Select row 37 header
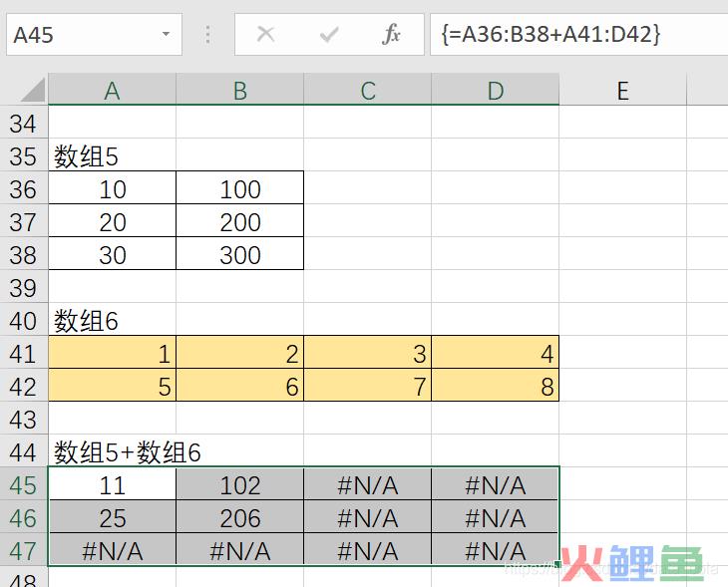 coord(24,222)
